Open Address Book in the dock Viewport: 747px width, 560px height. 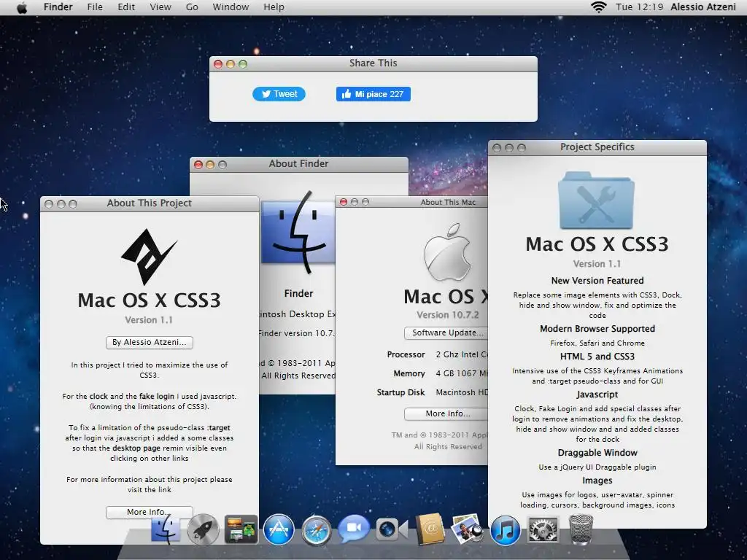[x=430, y=529]
